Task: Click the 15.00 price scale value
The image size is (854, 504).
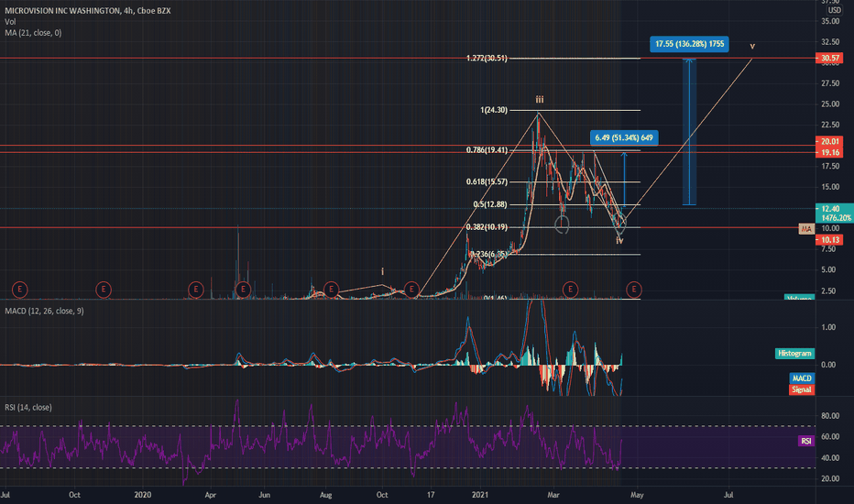Action: pyautogui.click(x=830, y=187)
